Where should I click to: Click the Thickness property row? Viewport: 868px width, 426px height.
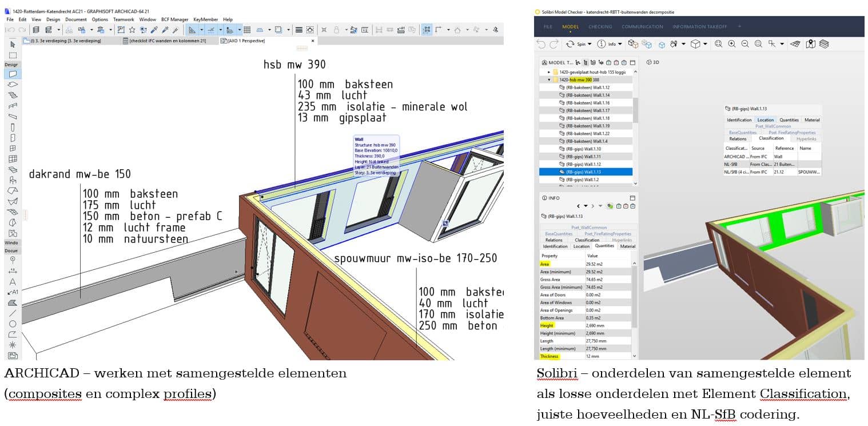pos(586,356)
